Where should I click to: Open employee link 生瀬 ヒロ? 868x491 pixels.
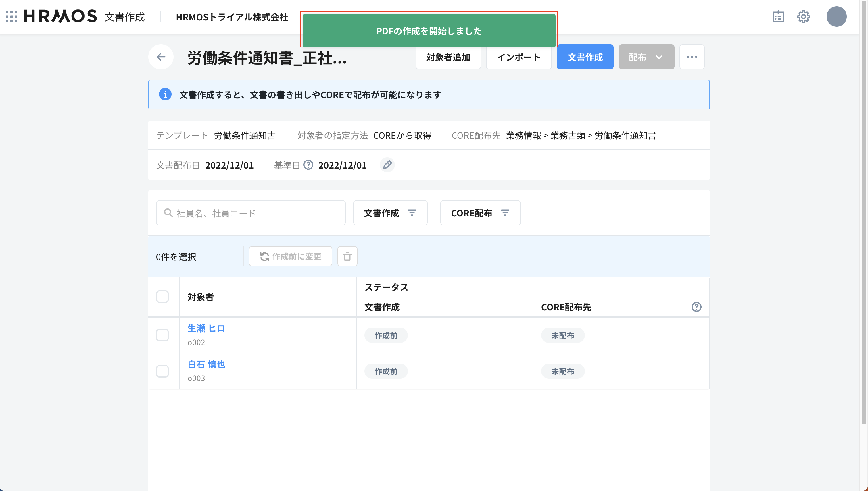point(206,328)
